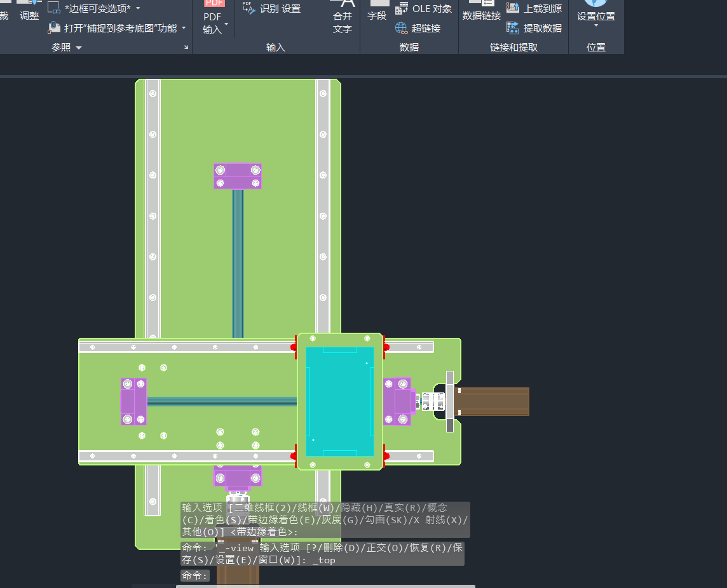The height and width of the screenshot is (588, 727).
Task: Click the brown motor on right side
Action: click(x=493, y=401)
